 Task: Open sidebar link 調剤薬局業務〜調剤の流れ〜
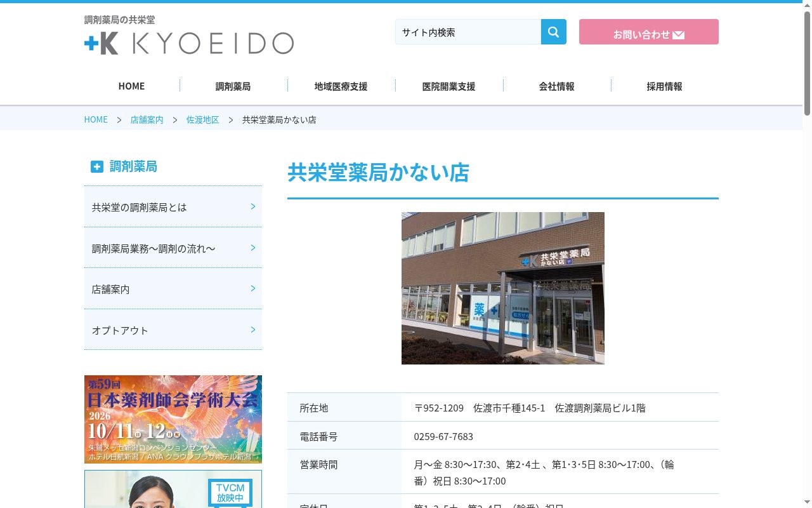point(173,248)
